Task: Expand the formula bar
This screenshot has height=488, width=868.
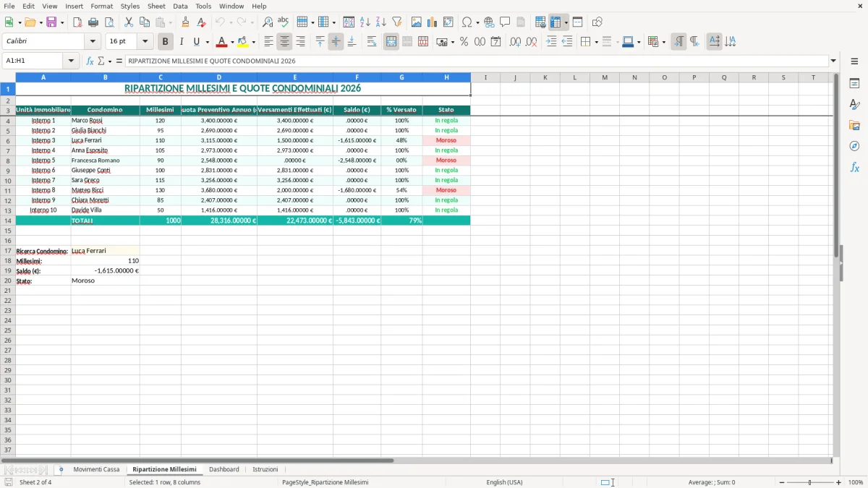Action: pyautogui.click(x=833, y=61)
